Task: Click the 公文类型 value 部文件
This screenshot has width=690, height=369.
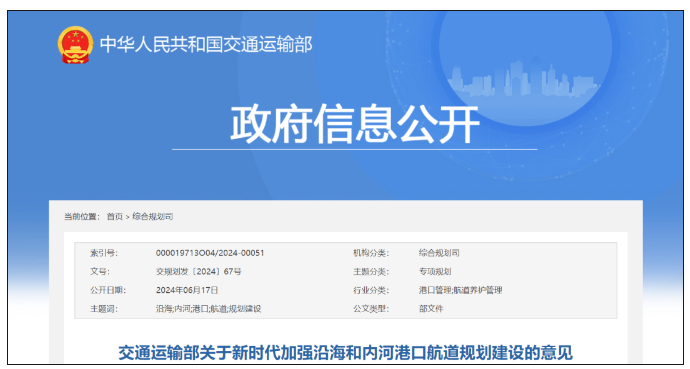Action: pyautogui.click(x=431, y=309)
